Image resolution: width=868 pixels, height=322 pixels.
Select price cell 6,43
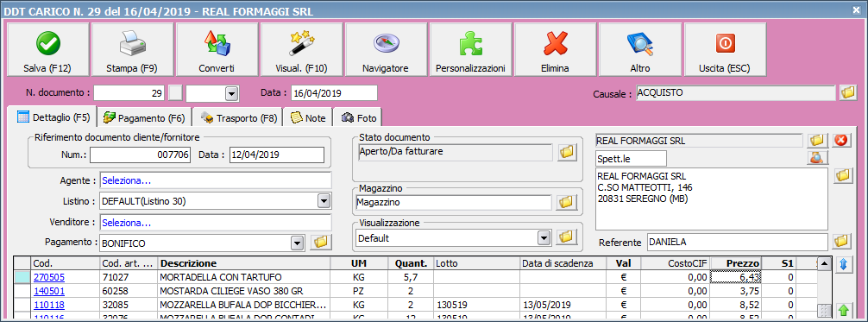736,276
